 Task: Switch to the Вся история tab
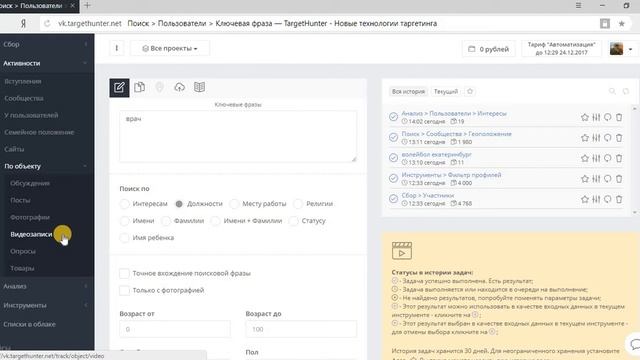click(x=408, y=91)
